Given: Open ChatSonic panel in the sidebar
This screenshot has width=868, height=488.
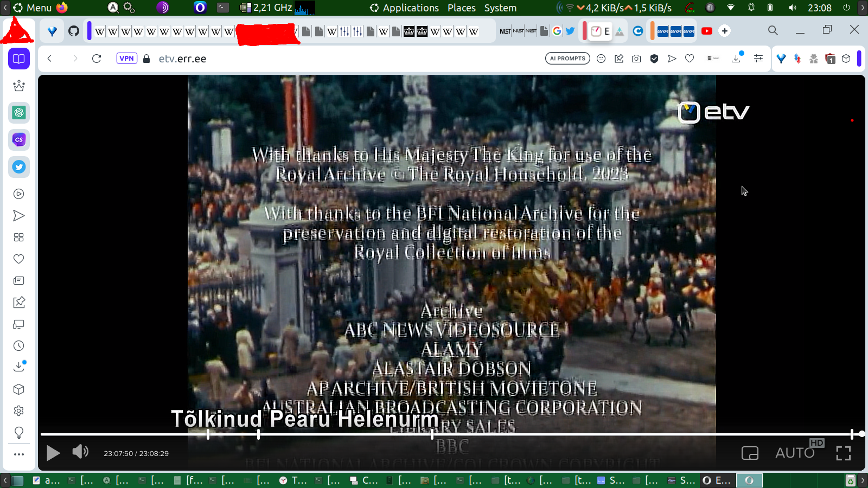Looking at the screenshot, I should pos(19,140).
